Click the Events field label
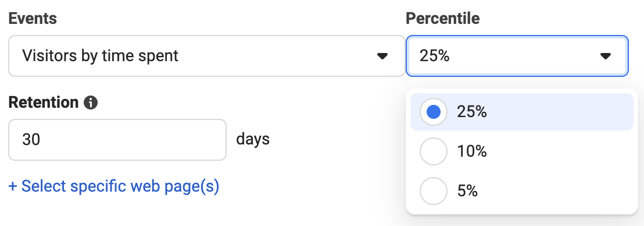Viewport: 644px width, 226px height. pos(33,19)
